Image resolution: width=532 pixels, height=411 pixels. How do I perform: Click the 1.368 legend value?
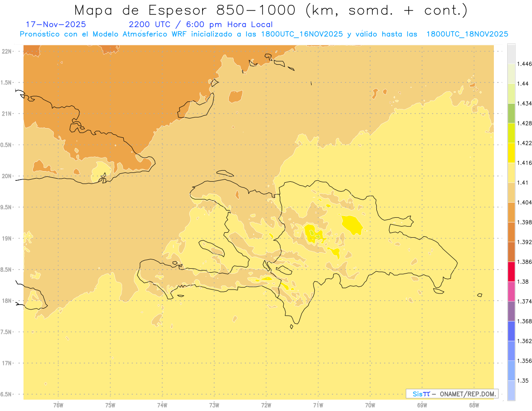point(524,321)
